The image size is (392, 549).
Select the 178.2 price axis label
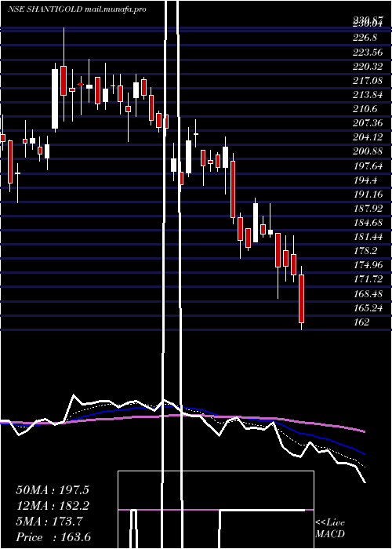(x=365, y=251)
